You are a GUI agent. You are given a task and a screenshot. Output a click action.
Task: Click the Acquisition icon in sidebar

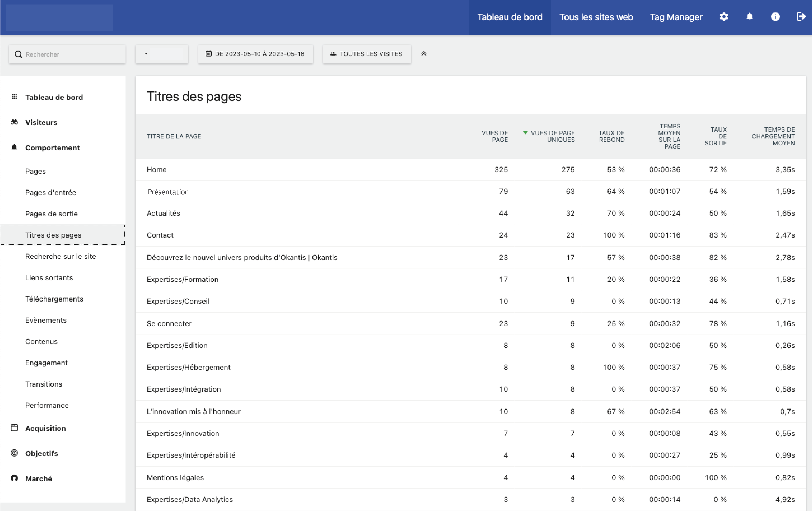pos(14,428)
